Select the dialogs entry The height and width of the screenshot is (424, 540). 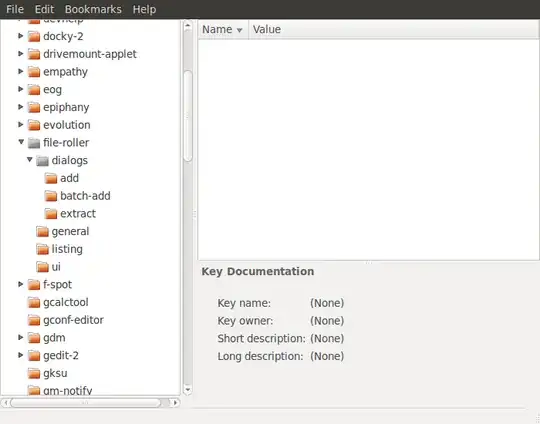pos(70,161)
